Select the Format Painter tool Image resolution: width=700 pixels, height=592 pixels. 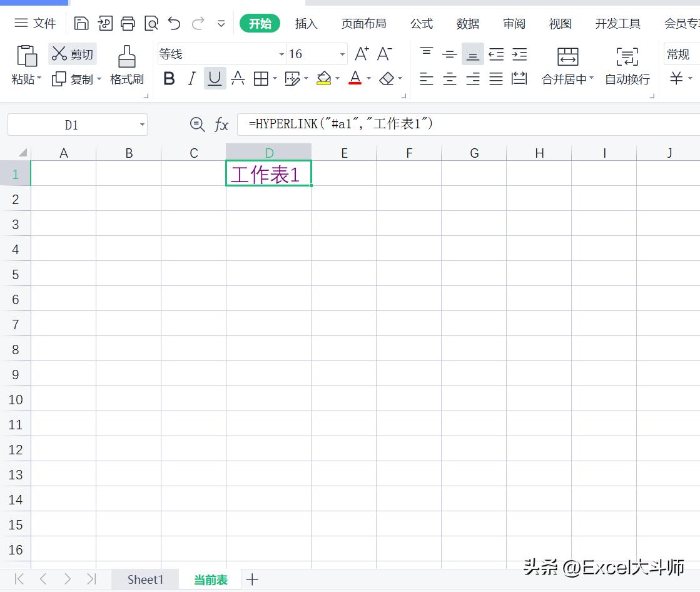127,63
